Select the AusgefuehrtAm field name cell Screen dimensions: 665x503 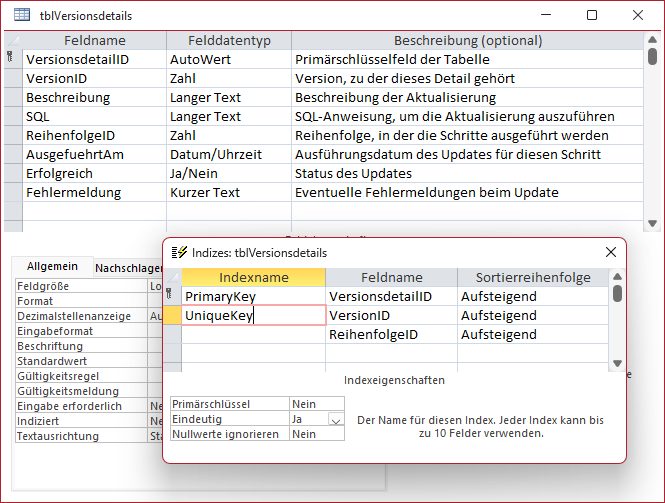(94, 155)
